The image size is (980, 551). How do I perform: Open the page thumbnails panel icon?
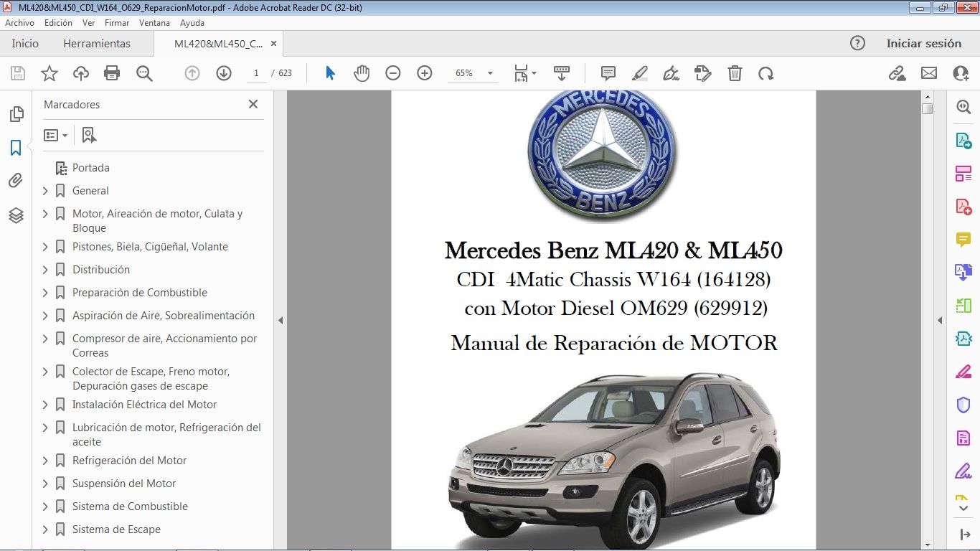[16, 113]
